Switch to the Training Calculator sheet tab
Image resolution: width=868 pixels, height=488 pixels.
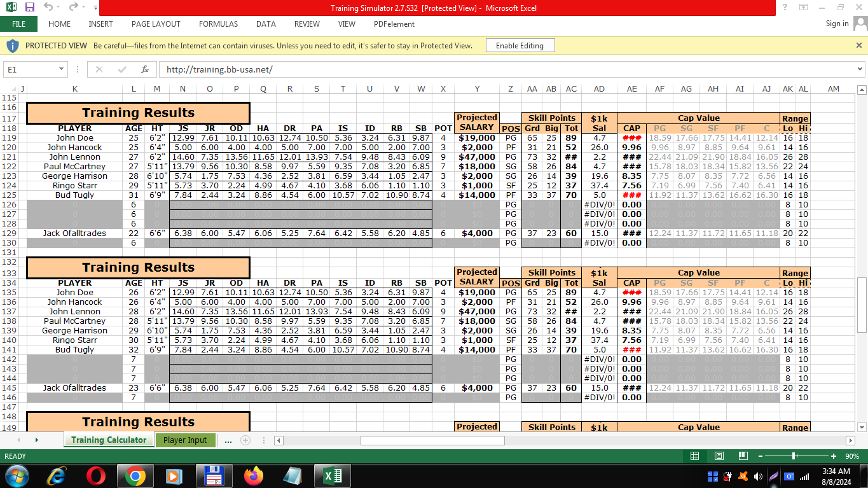pyautogui.click(x=109, y=440)
